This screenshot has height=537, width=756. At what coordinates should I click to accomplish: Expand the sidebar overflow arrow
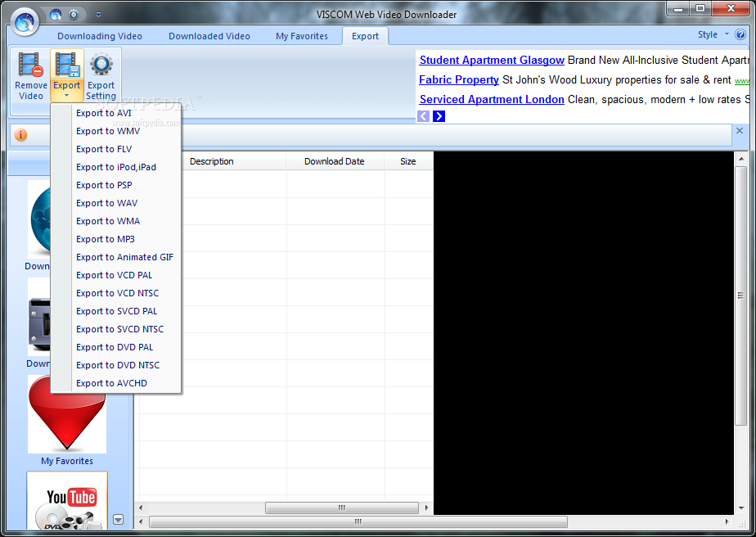pos(118,520)
